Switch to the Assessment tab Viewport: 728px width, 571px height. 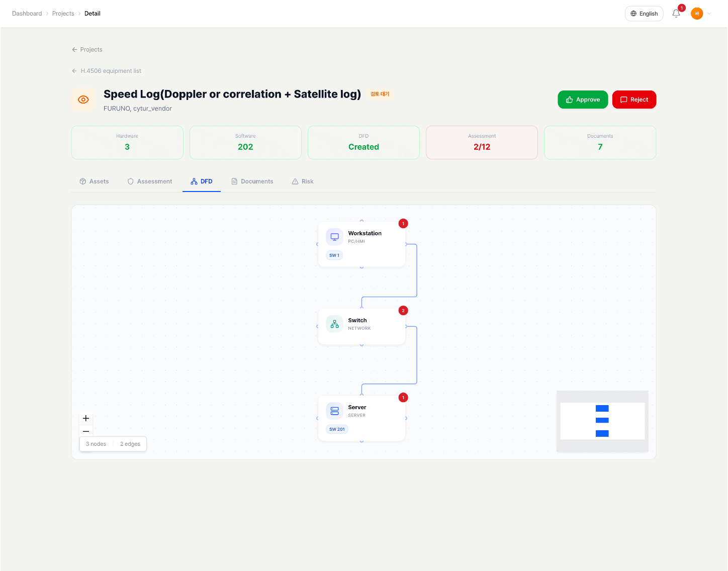(x=150, y=181)
